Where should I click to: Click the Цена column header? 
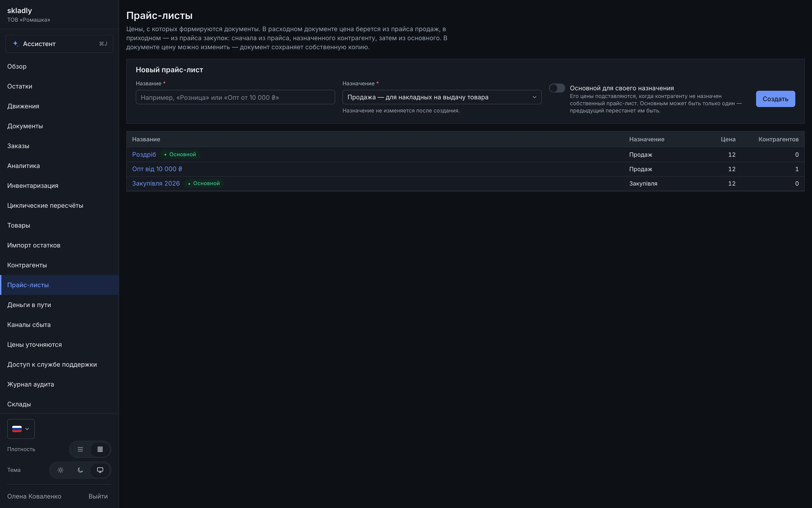728,139
